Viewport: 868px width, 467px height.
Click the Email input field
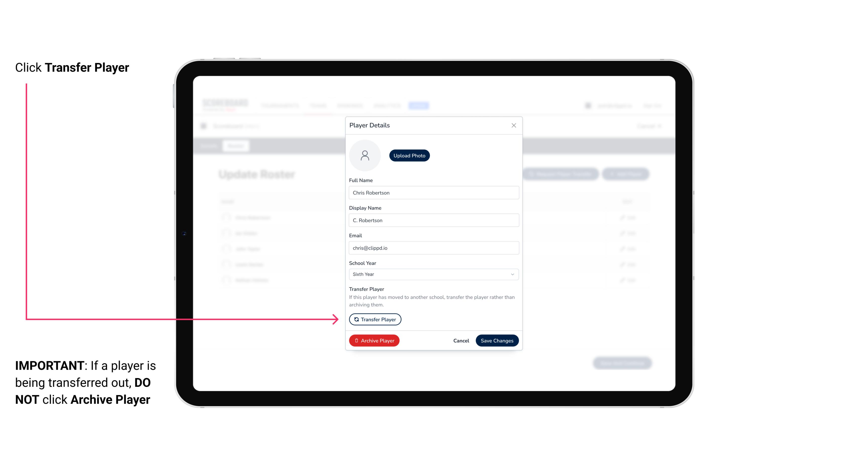point(433,247)
